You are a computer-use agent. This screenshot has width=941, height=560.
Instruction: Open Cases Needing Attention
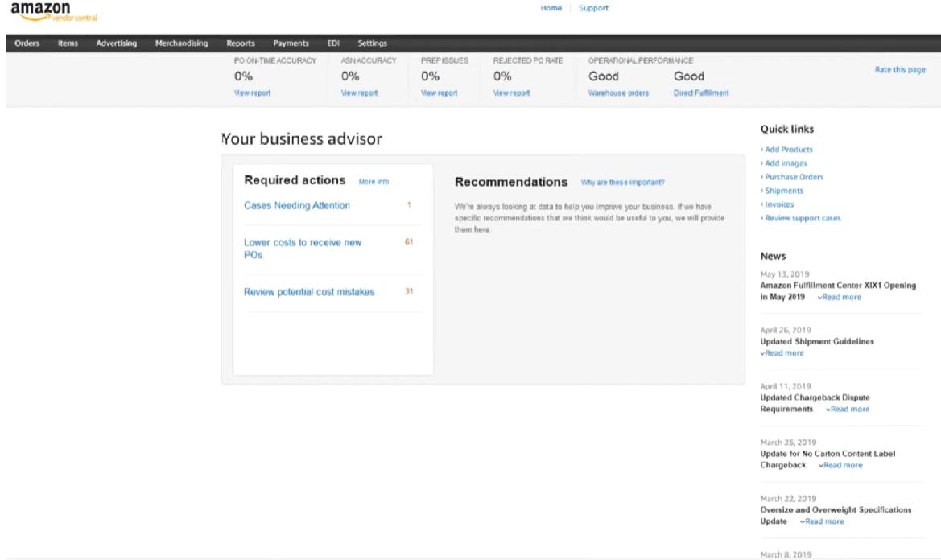tap(296, 205)
